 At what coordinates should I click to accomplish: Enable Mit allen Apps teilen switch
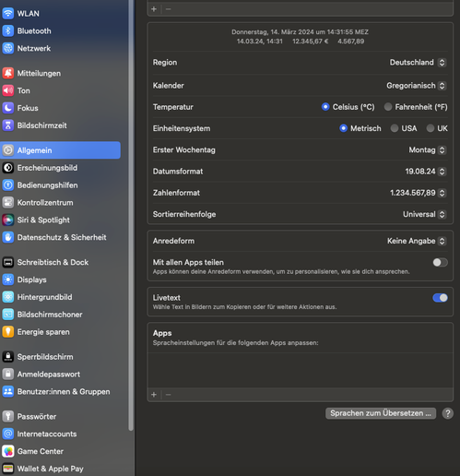click(x=440, y=262)
